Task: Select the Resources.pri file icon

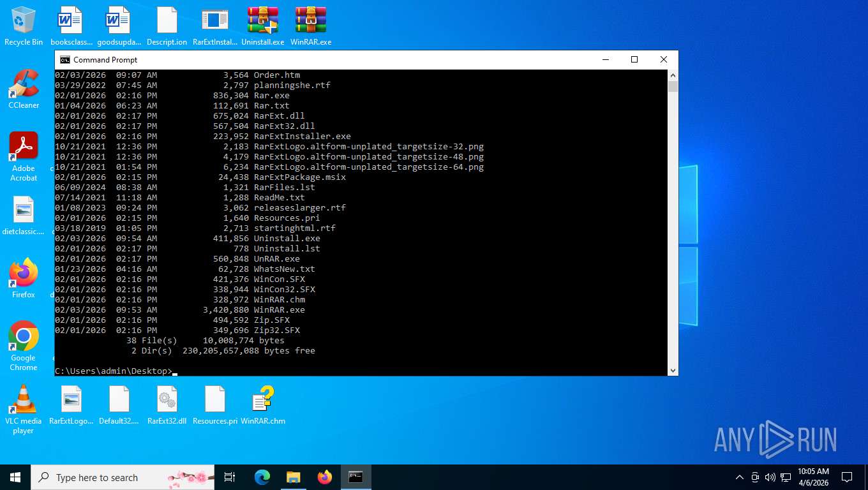Action: click(215, 405)
